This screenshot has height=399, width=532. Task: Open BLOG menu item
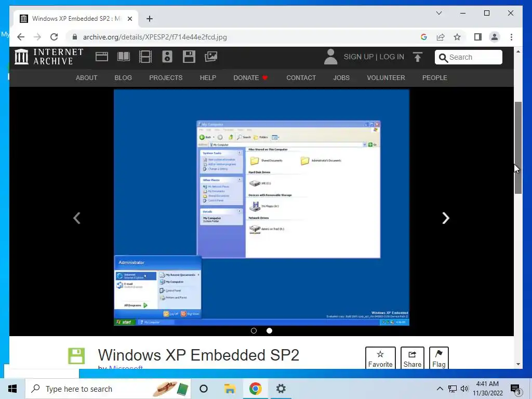(123, 78)
